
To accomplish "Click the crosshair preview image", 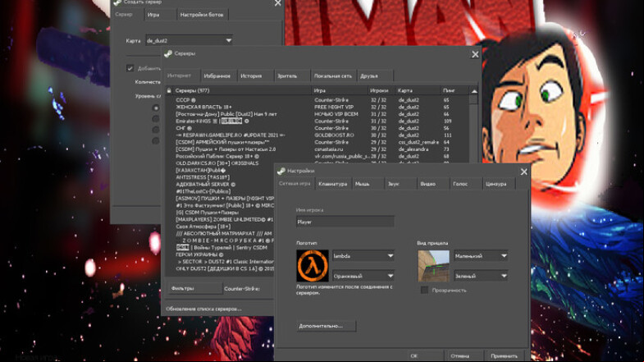I will [x=433, y=266].
